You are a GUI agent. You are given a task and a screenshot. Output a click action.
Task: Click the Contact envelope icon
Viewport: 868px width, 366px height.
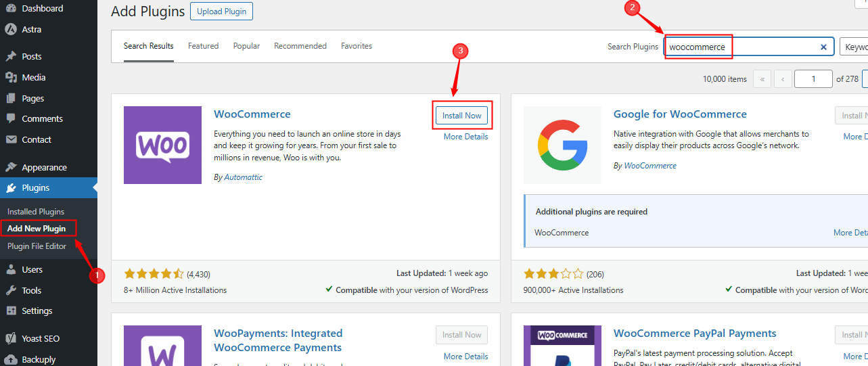tap(11, 140)
